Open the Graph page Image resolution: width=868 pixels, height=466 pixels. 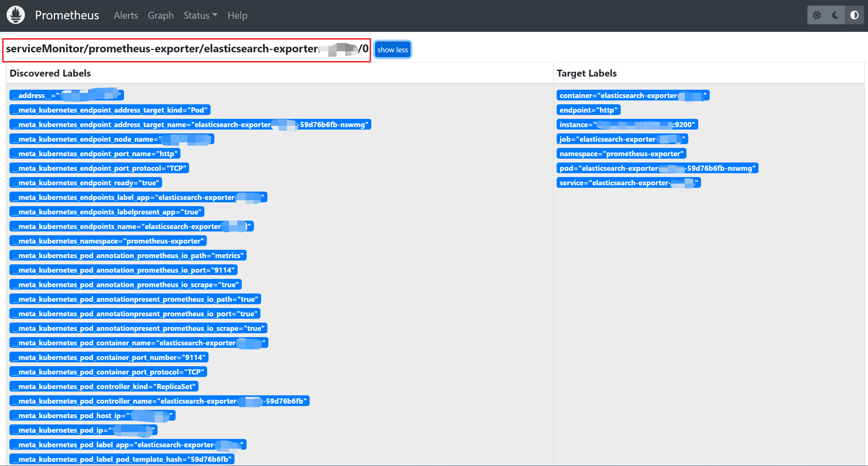(x=161, y=15)
